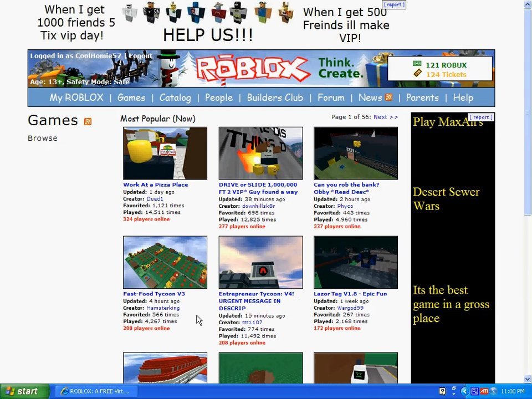View creator downhillsk8r's profile
This screenshot has height=399, width=532.
pyautogui.click(x=259, y=206)
